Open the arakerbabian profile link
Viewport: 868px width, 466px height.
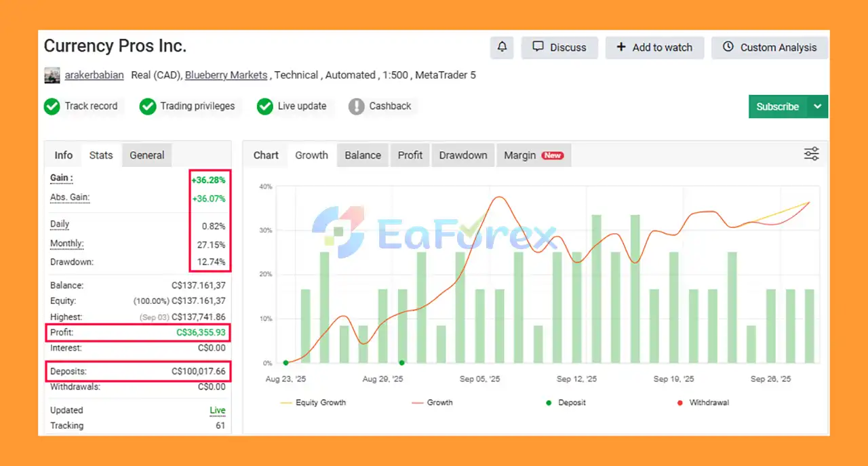tap(94, 75)
